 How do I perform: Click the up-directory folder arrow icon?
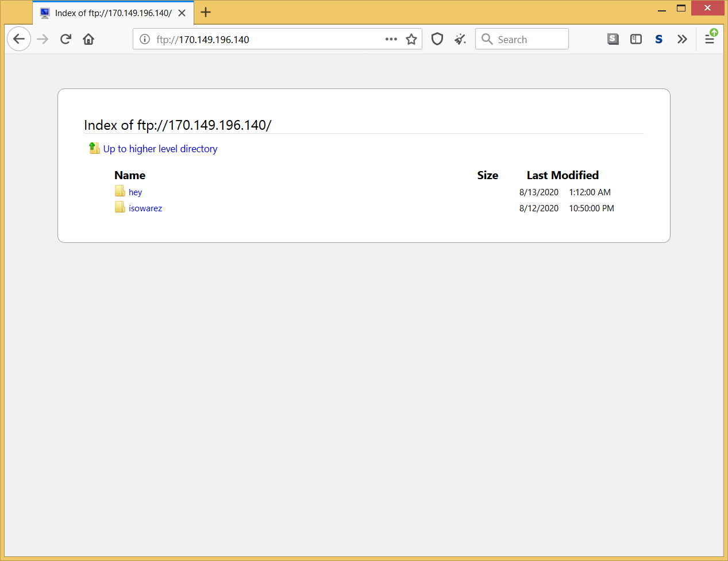click(x=94, y=148)
